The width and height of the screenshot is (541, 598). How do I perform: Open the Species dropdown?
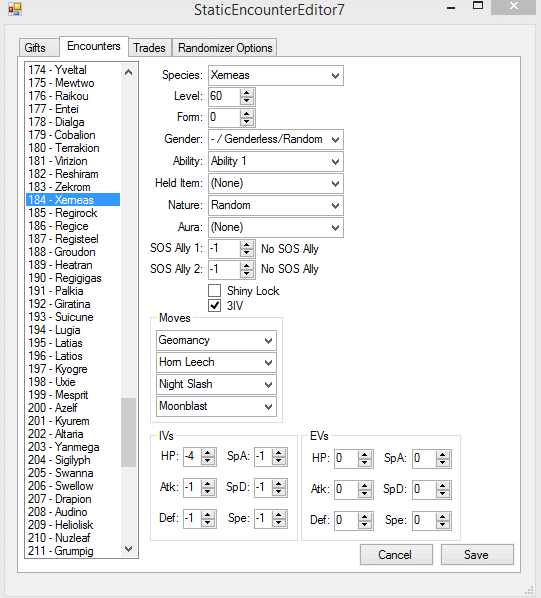(276, 76)
